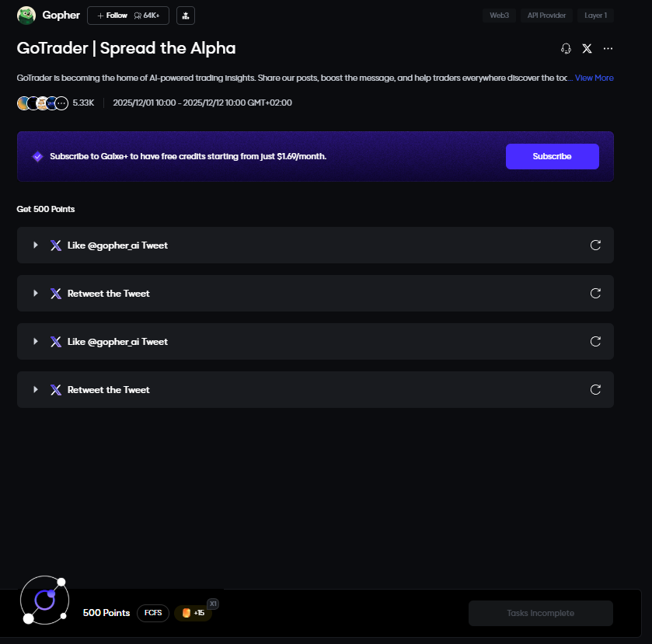Click the Gopher avatar icon

pyautogui.click(x=26, y=16)
